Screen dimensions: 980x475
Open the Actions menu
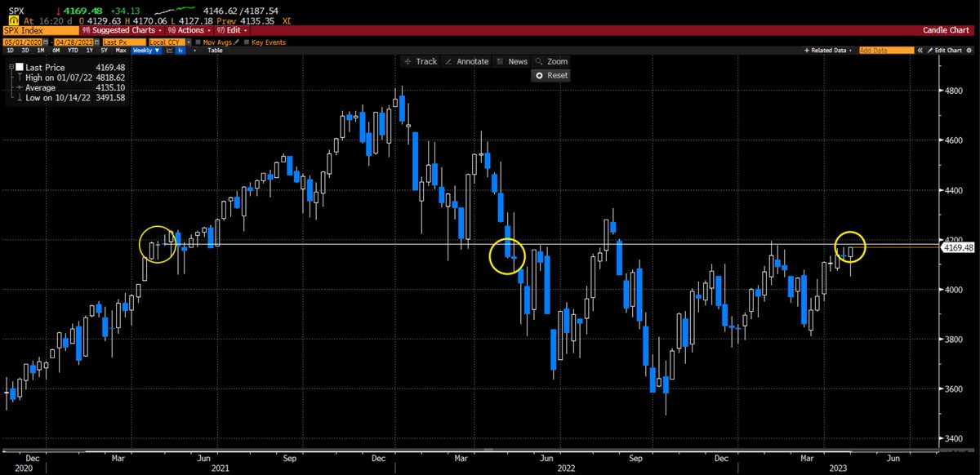pos(189,30)
